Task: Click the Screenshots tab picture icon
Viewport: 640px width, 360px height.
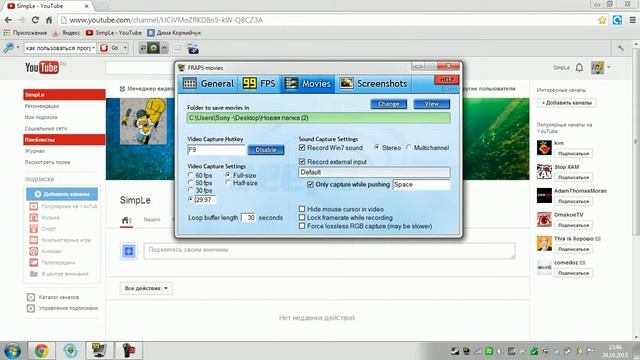Action: 346,83
